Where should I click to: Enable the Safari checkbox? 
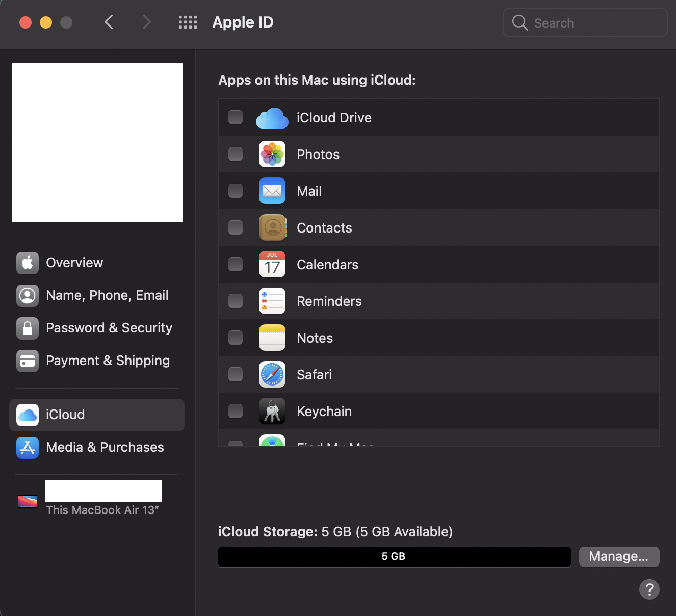pyautogui.click(x=236, y=374)
